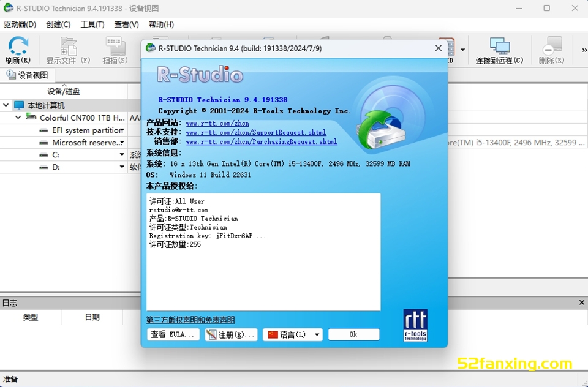Collapse the 本地计算机 tree node

pos(6,105)
